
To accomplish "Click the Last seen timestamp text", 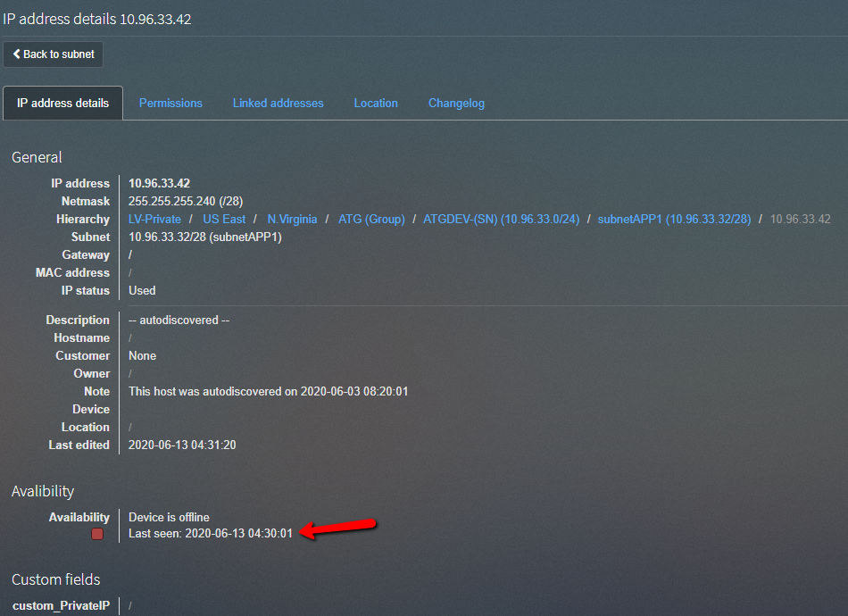I will point(211,533).
